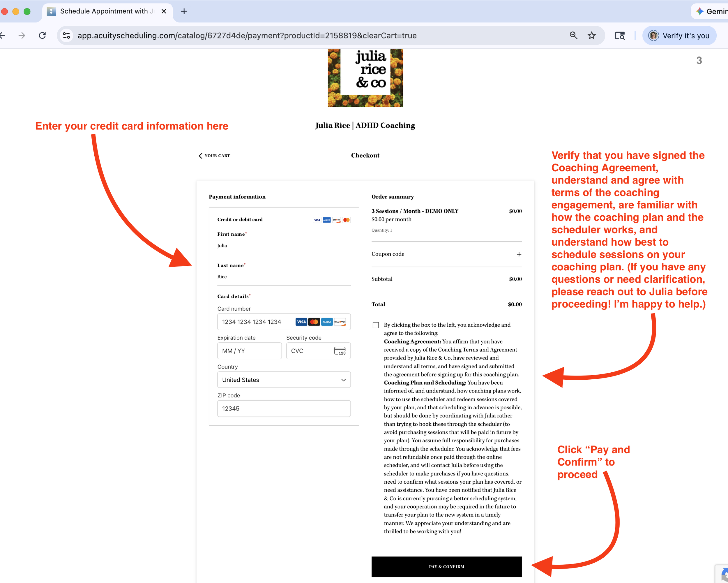Image resolution: width=728 pixels, height=583 pixels.
Task: Click the Google Lens search icon
Action: [620, 36]
